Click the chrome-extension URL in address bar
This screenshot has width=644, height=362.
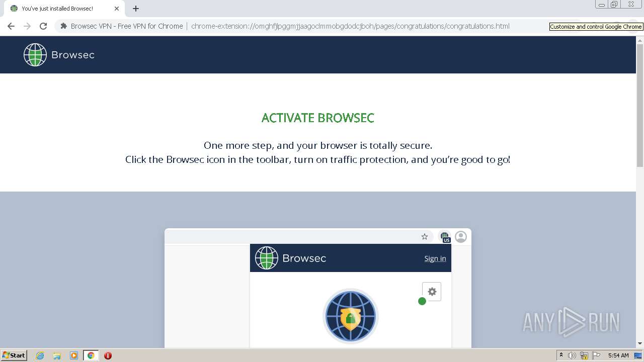[350, 26]
